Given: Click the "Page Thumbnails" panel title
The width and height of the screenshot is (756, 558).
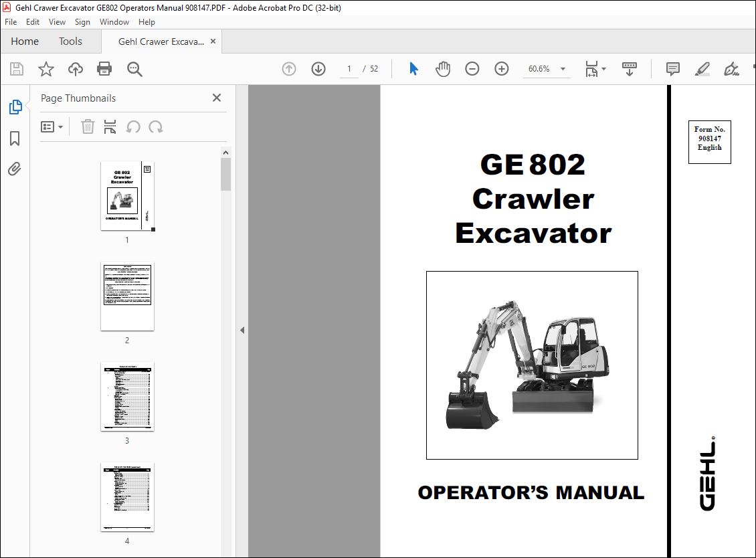Looking at the screenshot, I should (x=78, y=98).
